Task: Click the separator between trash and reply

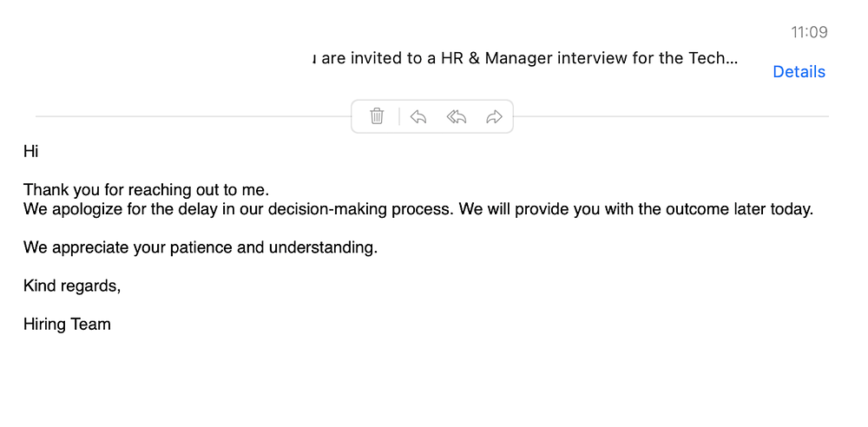Action: (x=399, y=116)
